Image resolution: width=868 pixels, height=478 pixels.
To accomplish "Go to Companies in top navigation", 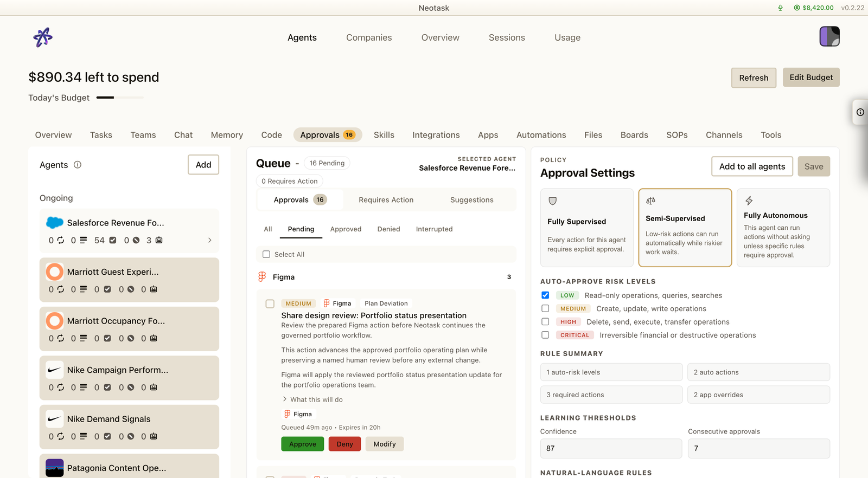I will pos(369,37).
